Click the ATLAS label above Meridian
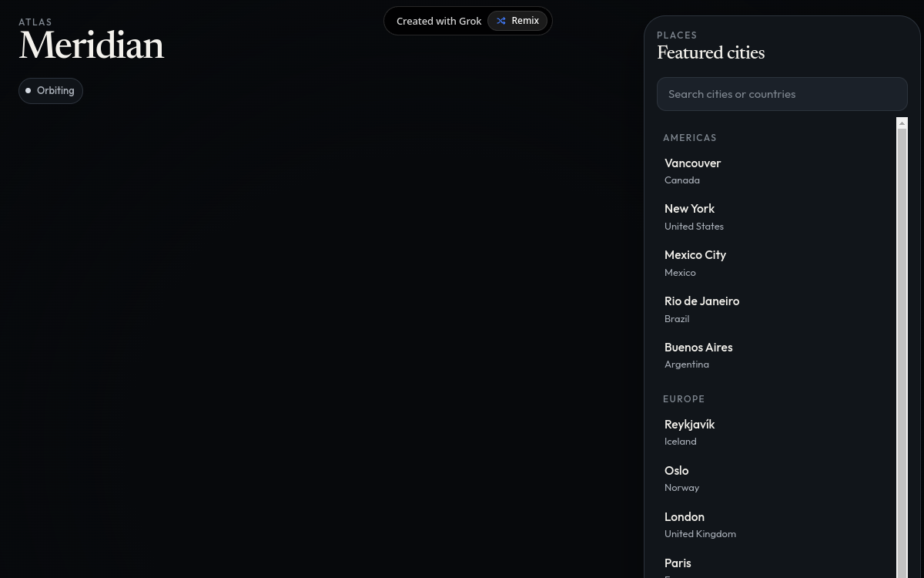The image size is (924, 578). [35, 22]
